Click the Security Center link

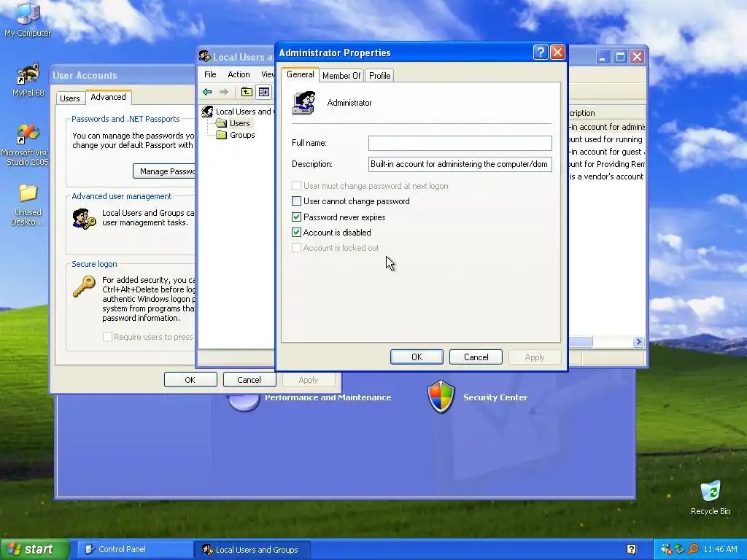pos(495,397)
